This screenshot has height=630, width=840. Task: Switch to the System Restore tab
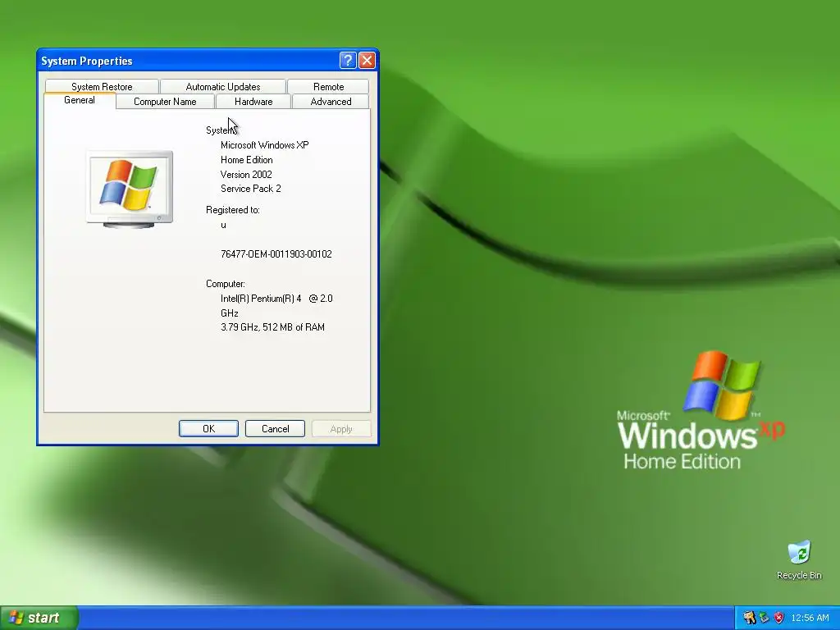(x=102, y=87)
